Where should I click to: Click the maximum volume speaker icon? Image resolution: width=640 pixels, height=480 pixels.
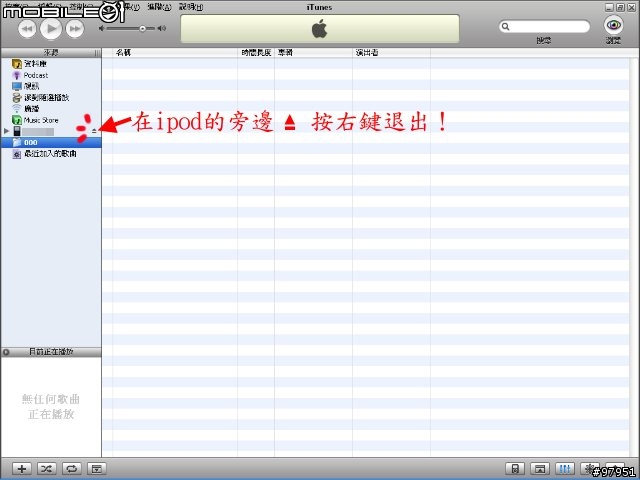[162, 28]
